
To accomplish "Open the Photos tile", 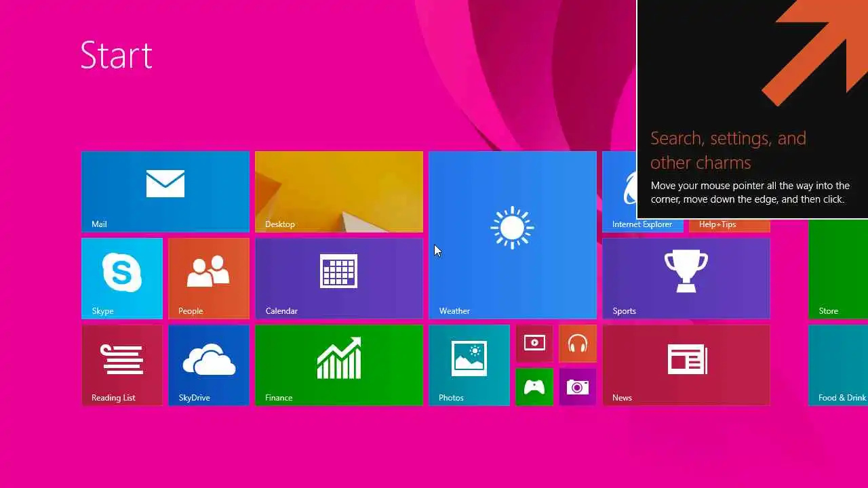I will point(469,365).
